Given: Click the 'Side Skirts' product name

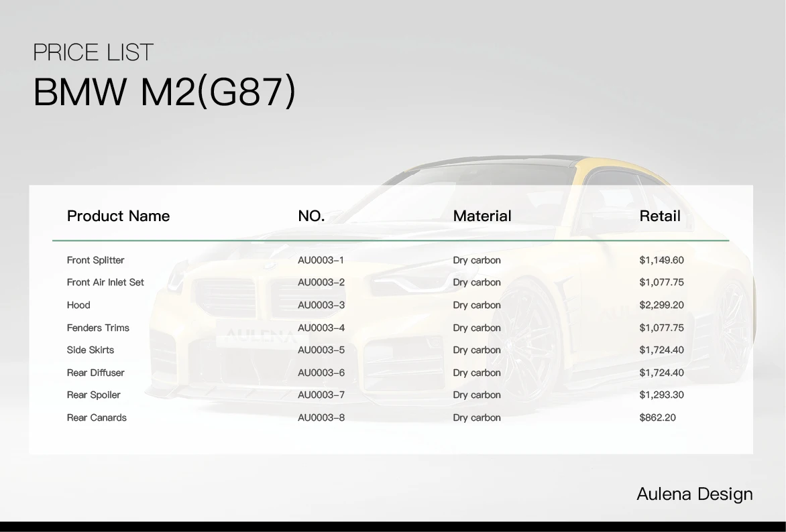Looking at the screenshot, I should click(91, 350).
